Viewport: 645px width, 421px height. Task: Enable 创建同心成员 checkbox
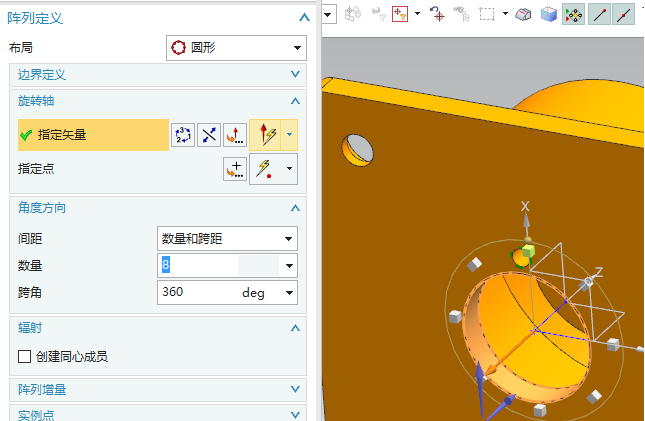[x=25, y=356]
